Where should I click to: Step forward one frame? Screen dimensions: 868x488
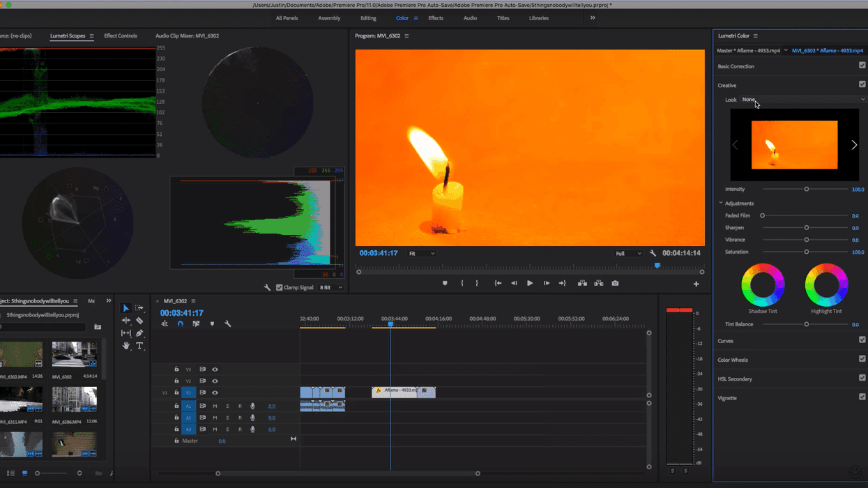(x=547, y=284)
